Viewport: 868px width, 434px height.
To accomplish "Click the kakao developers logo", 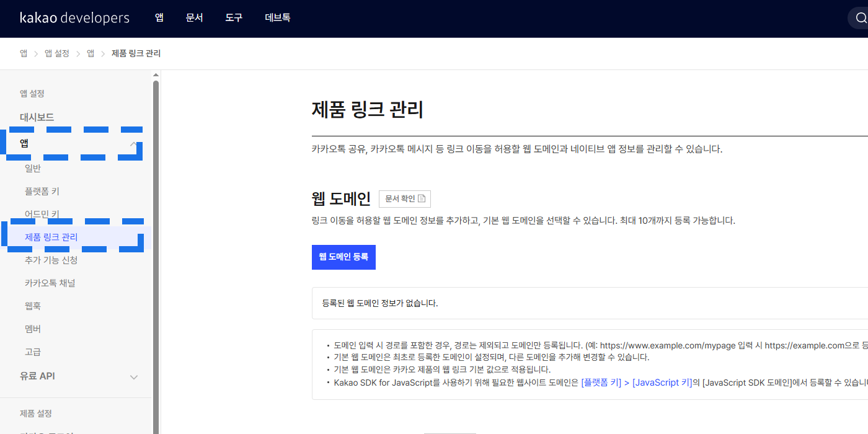I will click(x=74, y=18).
